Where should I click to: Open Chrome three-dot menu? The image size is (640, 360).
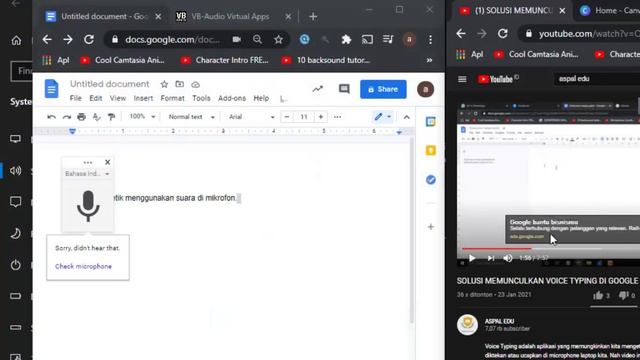[x=430, y=40]
